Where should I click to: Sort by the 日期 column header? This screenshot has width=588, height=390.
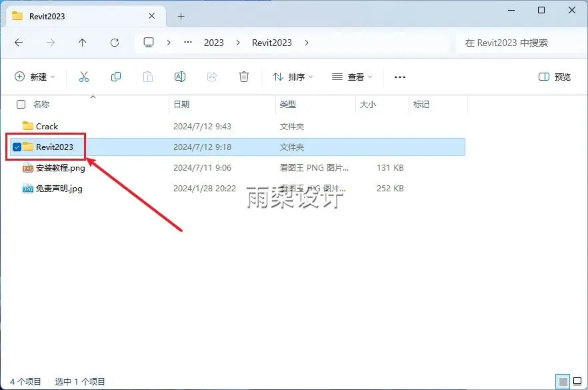point(181,104)
